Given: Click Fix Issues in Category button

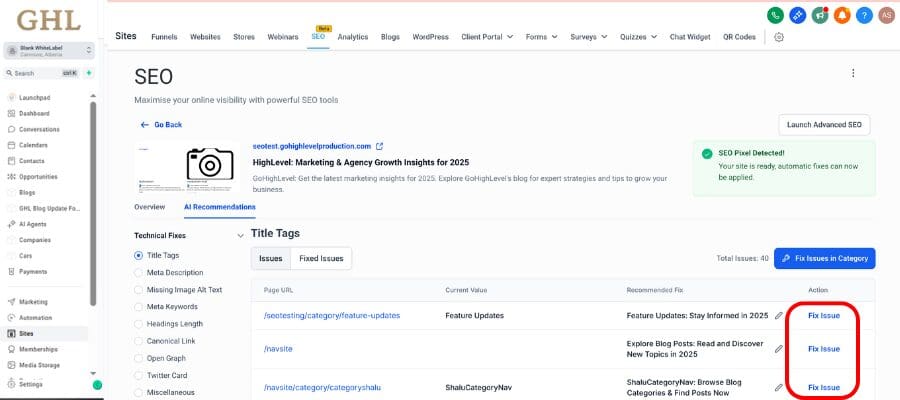Looking at the screenshot, I should coord(824,258).
